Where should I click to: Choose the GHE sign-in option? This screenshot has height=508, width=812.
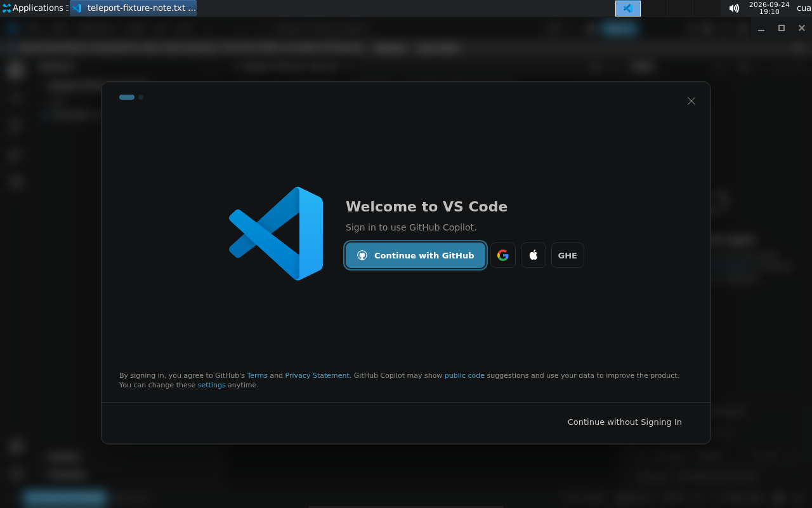568,255
